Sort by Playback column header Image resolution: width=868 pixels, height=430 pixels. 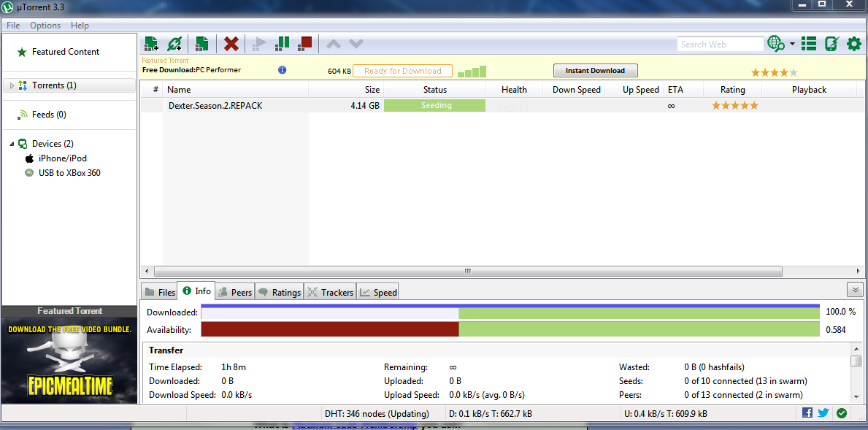[x=809, y=90]
